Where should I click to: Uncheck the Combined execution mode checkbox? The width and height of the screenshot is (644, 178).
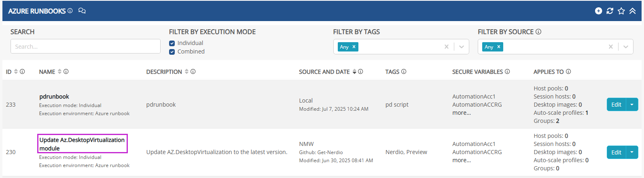click(172, 51)
